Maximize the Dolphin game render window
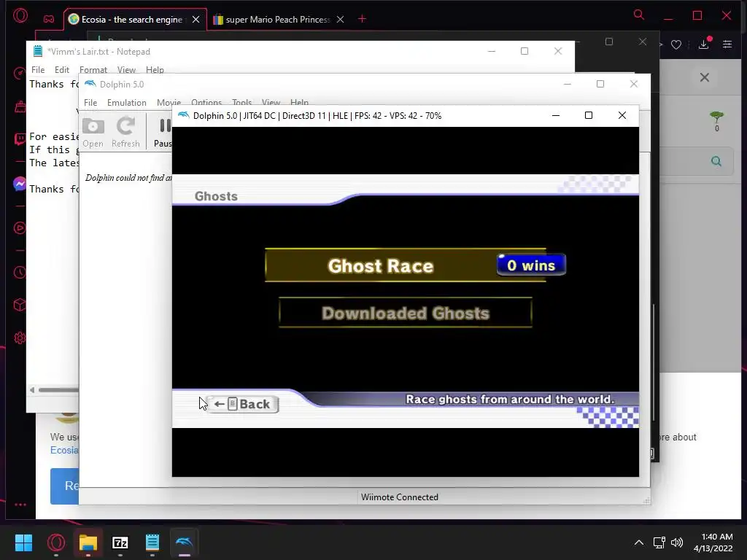 pyautogui.click(x=589, y=115)
